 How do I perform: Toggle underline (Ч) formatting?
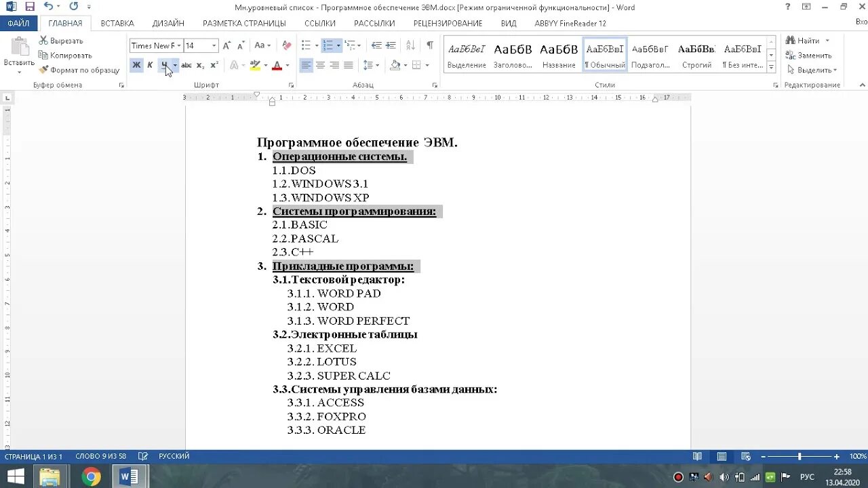point(164,65)
